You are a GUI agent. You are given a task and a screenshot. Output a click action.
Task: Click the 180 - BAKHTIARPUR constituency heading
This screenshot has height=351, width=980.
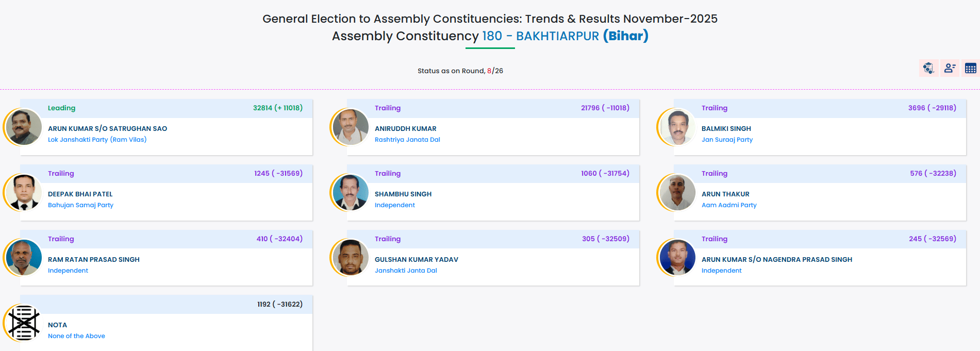pos(540,36)
